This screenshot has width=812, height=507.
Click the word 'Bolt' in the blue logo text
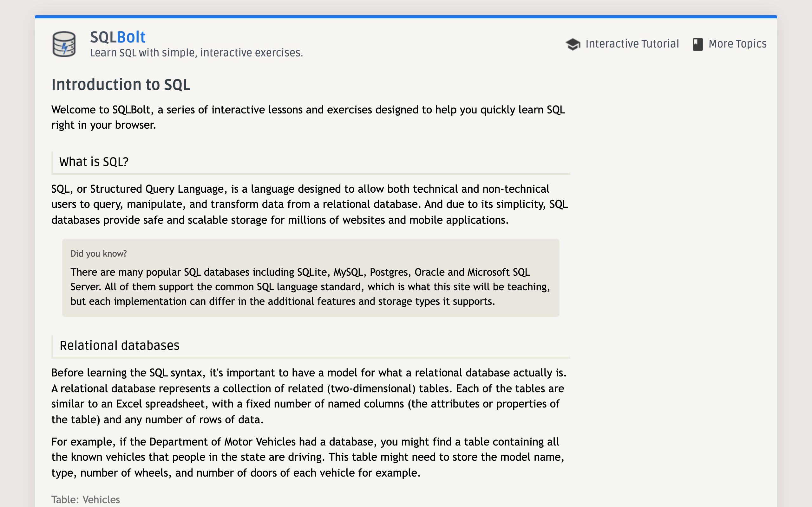(131, 37)
